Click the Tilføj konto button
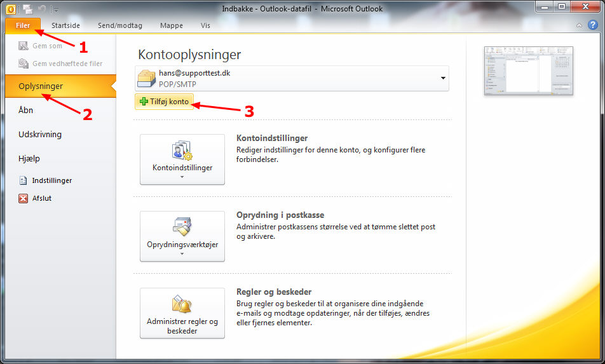 click(x=164, y=102)
